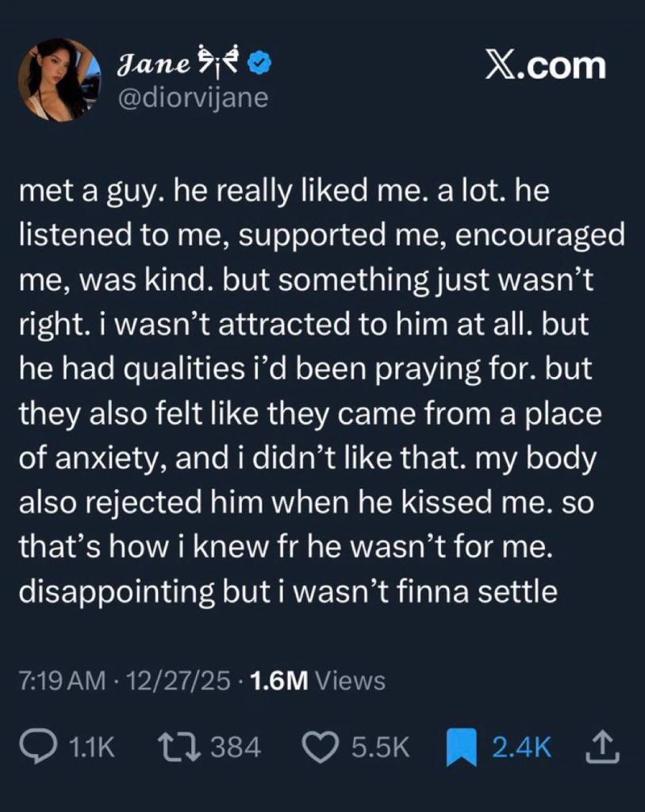Click the display name Jane
This screenshot has width=645, height=812.
143,63
